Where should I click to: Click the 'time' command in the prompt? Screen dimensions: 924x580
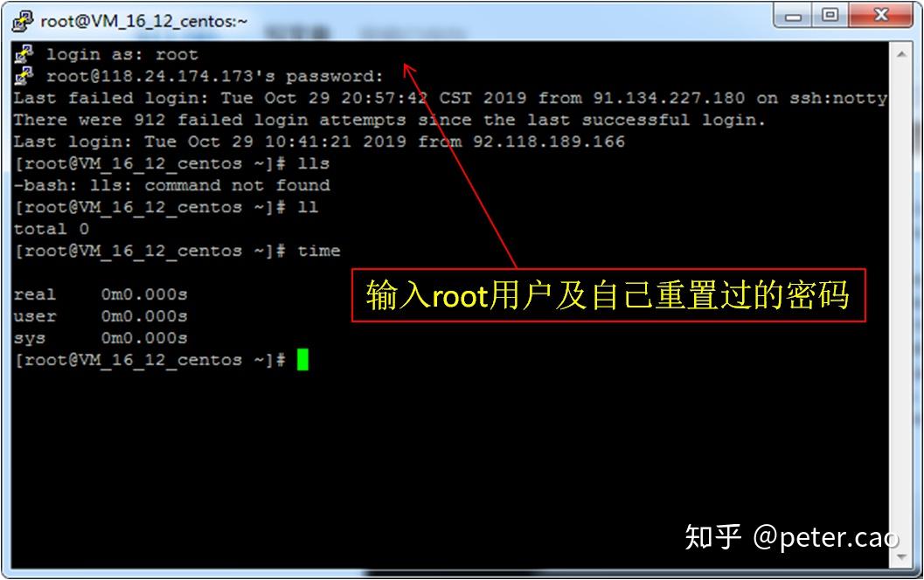319,251
